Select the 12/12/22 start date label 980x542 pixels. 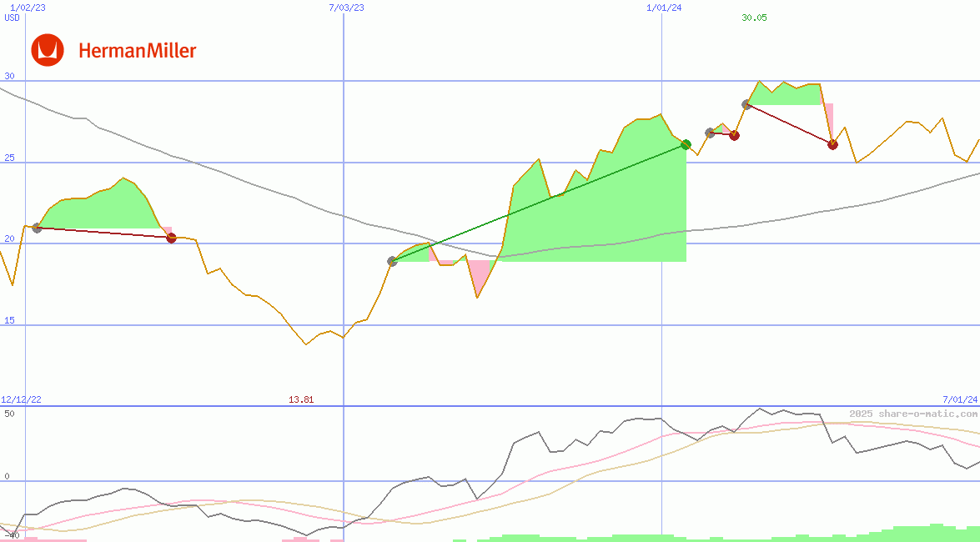[x=21, y=399]
